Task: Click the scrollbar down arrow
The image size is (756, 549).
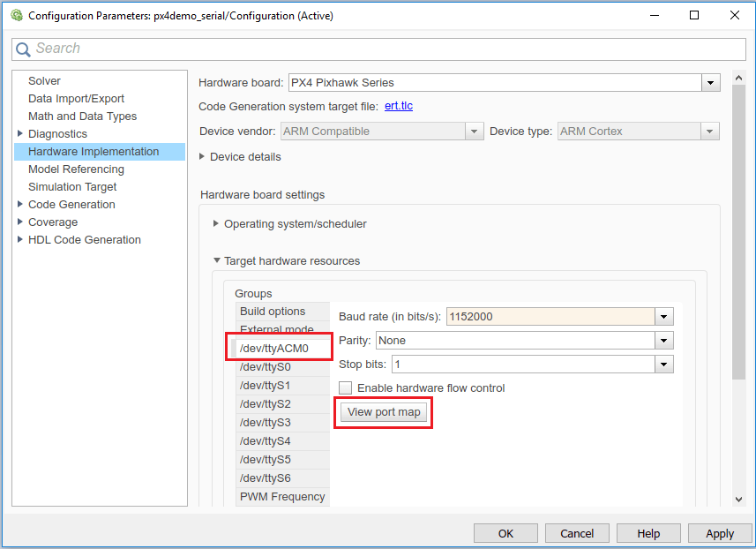Action: [738, 500]
